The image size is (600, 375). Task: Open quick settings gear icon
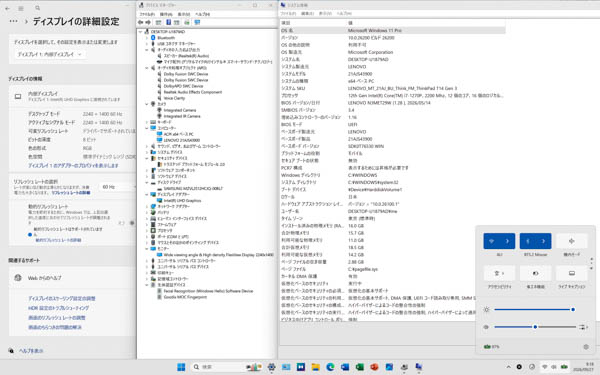click(586, 347)
